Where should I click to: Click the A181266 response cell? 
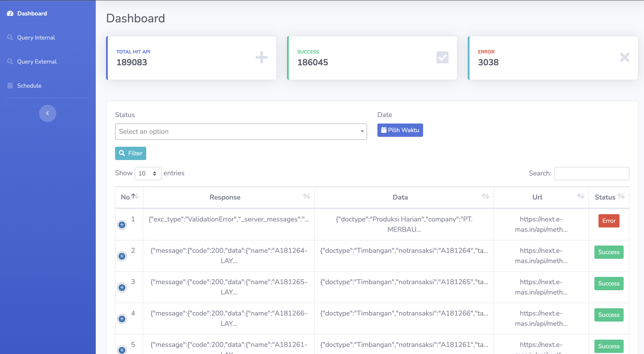coord(229,318)
